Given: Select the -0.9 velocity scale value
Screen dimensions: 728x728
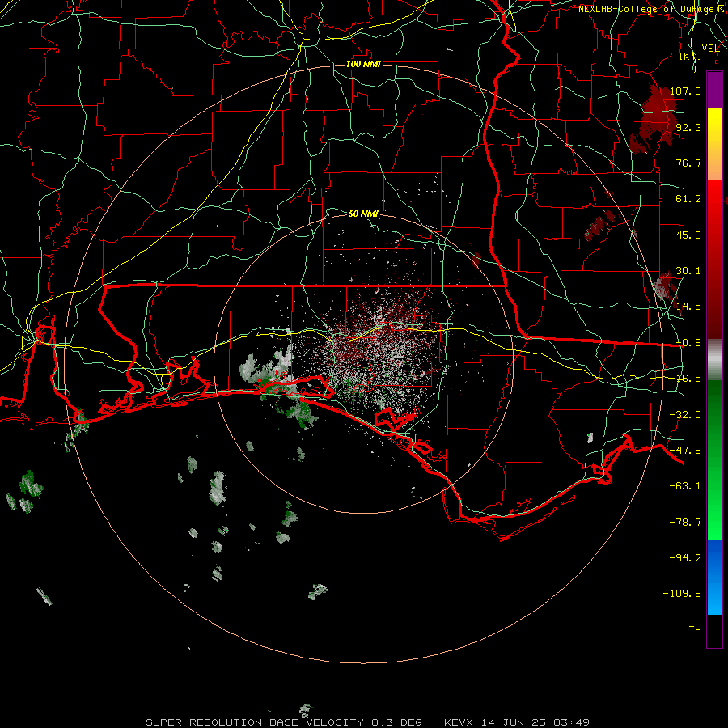Looking at the screenshot, I should point(688,343).
